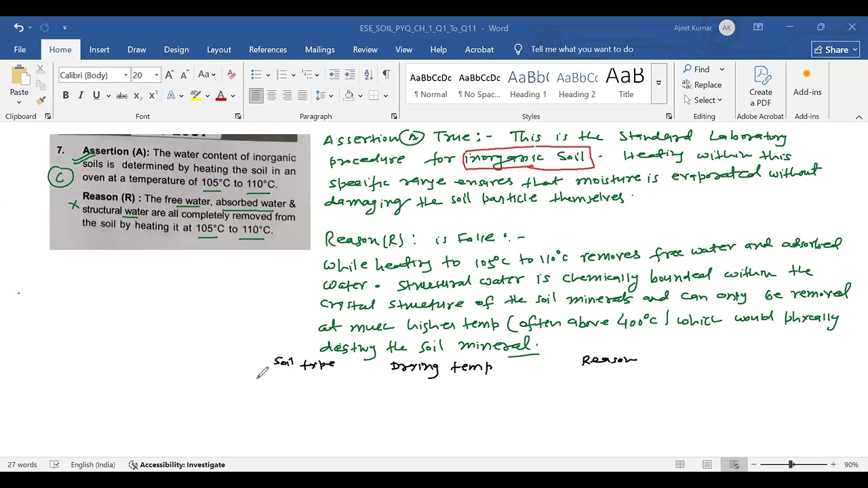Toggle Subscript formatting
Viewport: 868px width, 488px height.
(x=138, y=96)
